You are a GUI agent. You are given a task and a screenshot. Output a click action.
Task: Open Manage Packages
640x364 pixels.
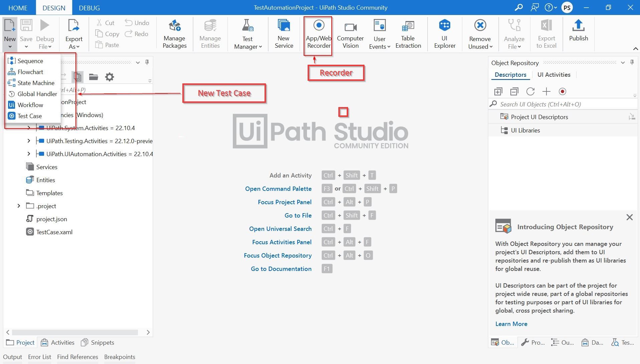click(x=174, y=33)
